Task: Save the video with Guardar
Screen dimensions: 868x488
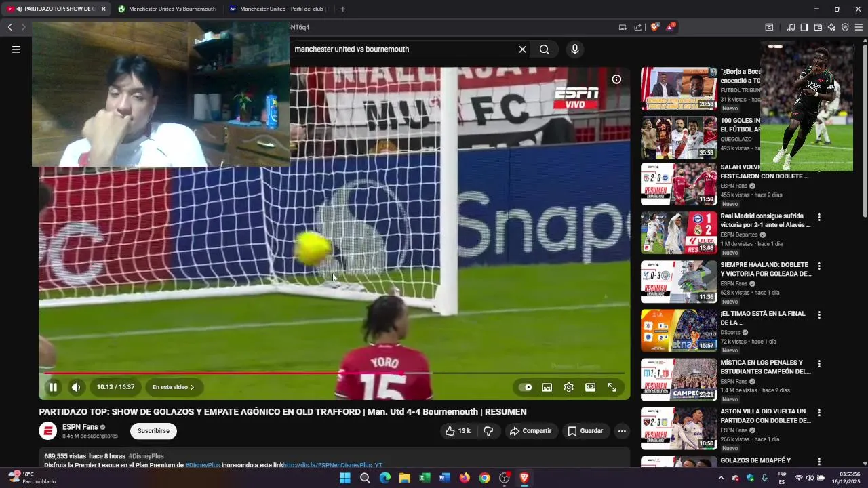Action: tap(585, 431)
